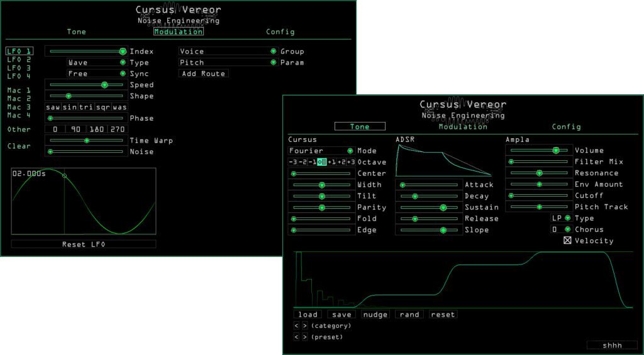Viewport: 644px width, 355px height.
Task: Click the Add Route button
Action: [x=204, y=74]
